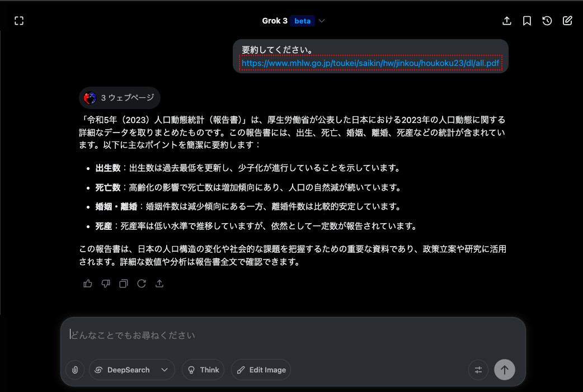Focus the どんなことでもお尋ねください input field
This screenshot has height=392, width=583.
293,335
